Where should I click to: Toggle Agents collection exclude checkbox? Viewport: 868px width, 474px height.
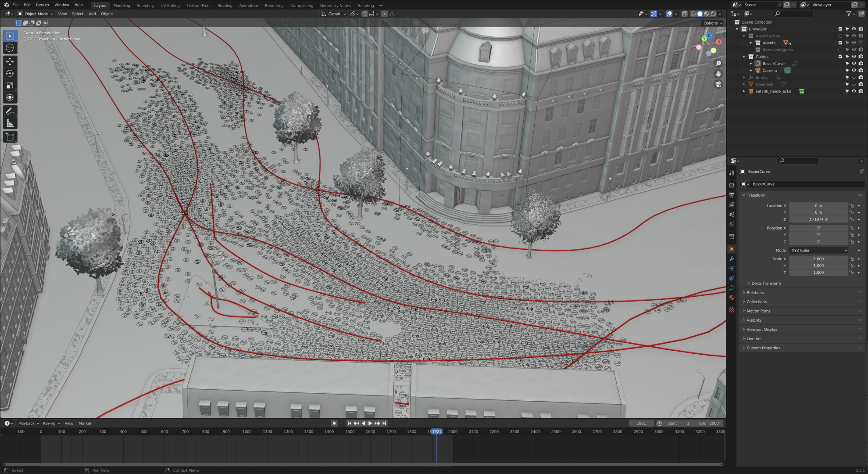point(840,43)
